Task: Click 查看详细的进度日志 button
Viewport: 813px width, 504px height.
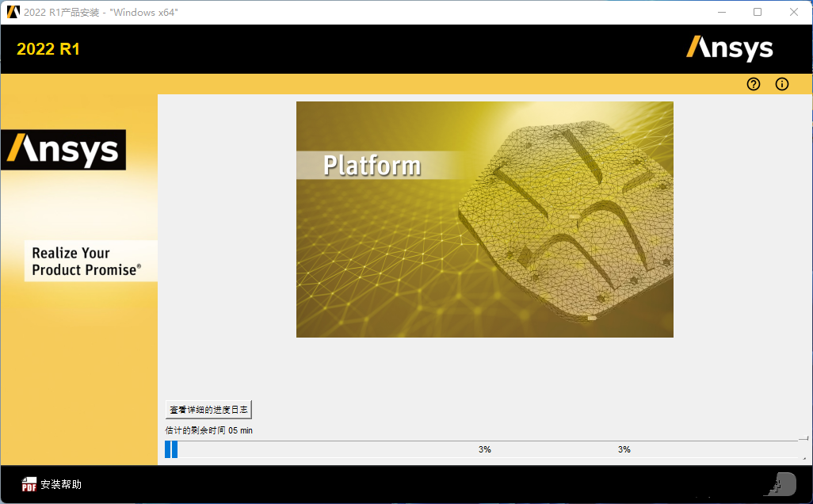Action: (x=208, y=410)
